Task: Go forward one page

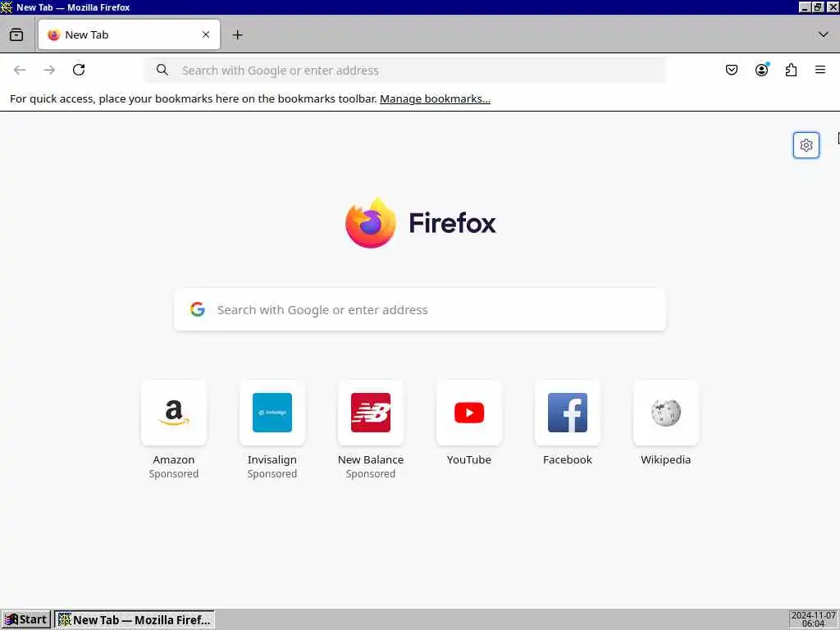Action: (49, 71)
